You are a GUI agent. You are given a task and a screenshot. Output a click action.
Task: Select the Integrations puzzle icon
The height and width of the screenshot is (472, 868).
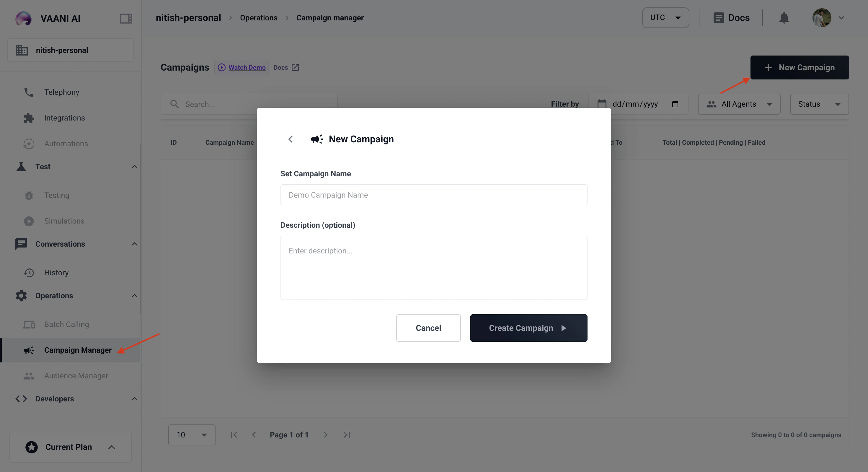29,118
